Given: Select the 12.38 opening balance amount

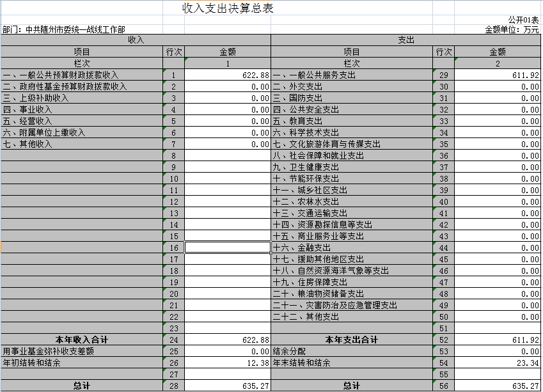Looking at the screenshot, I should click(228, 363).
